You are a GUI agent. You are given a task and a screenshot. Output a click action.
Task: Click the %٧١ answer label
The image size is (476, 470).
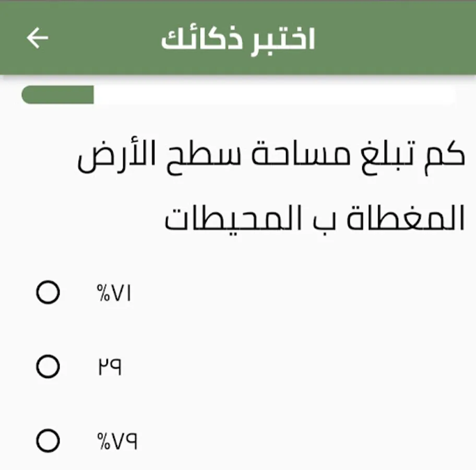pos(114,293)
